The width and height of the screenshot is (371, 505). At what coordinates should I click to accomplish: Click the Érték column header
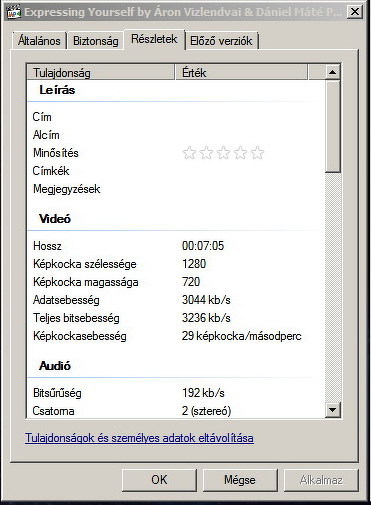point(241,72)
